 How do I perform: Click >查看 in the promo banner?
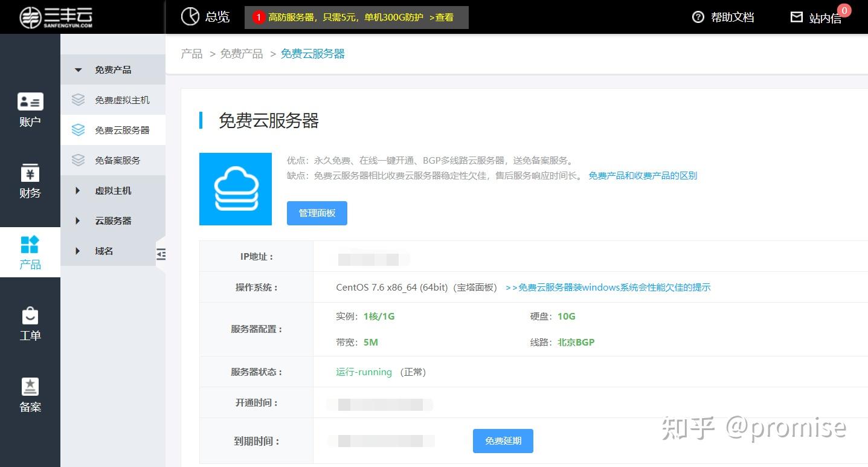442,18
